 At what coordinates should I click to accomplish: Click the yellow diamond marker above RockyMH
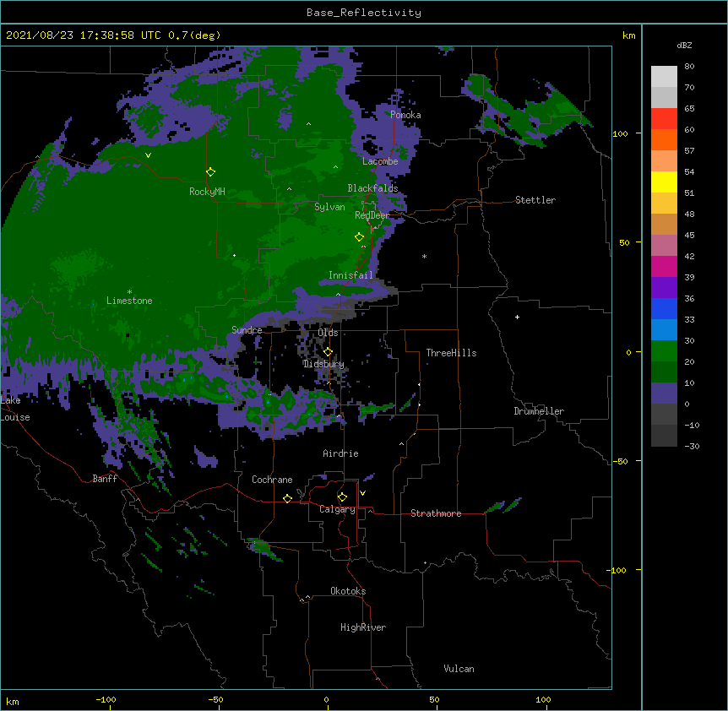[210, 172]
